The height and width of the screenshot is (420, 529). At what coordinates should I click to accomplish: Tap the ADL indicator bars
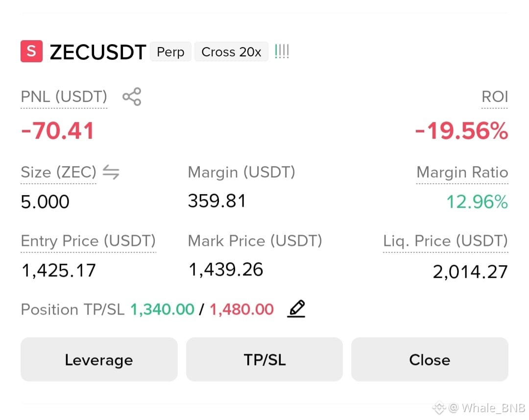[x=282, y=51]
